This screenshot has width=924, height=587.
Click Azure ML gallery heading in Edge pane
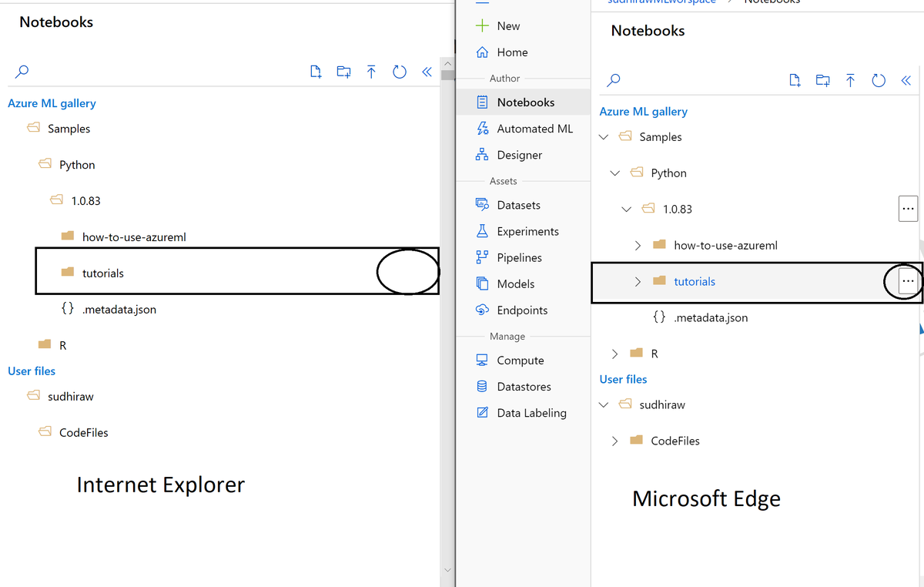644,112
